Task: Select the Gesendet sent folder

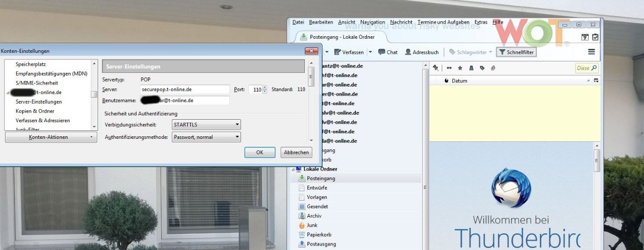Action: (x=357, y=206)
